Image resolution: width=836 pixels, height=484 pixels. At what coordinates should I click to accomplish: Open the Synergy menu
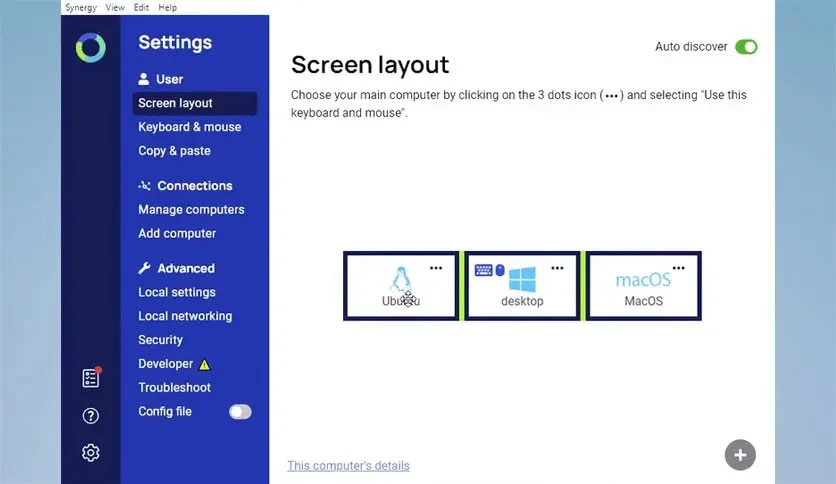point(81,7)
